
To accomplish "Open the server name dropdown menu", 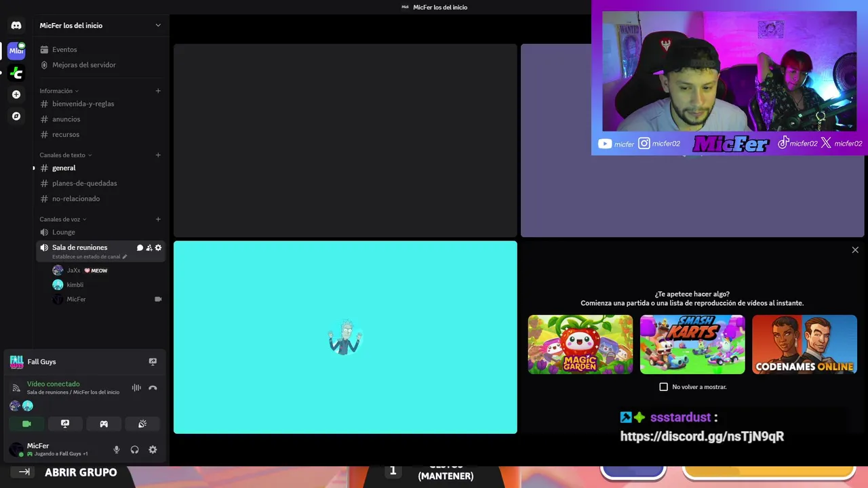I will coord(100,25).
